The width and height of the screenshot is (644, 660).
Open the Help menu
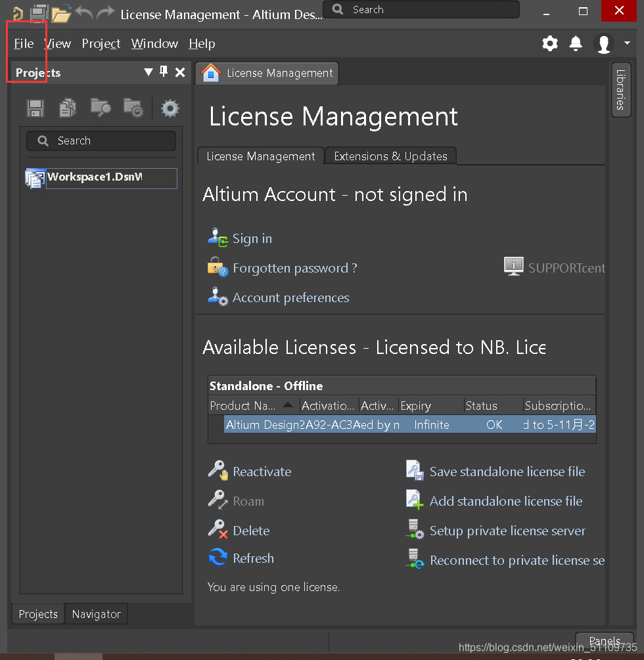pos(202,43)
